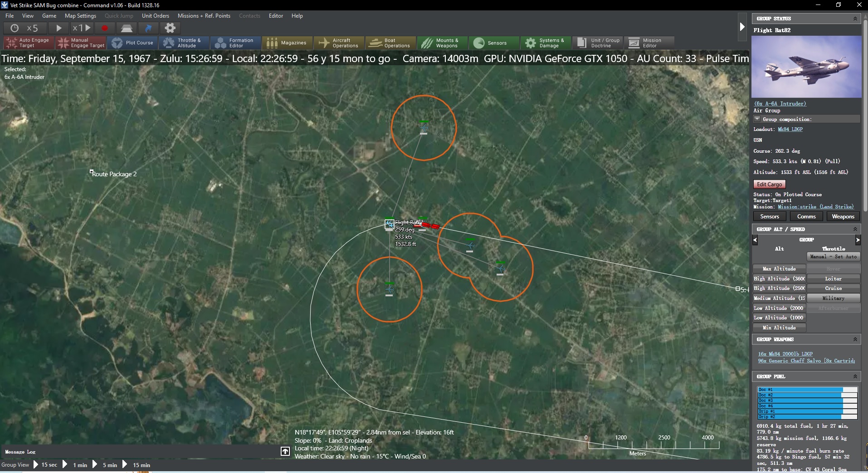Open Unit / Group Doctrine
868x473 pixels.
tap(598, 43)
